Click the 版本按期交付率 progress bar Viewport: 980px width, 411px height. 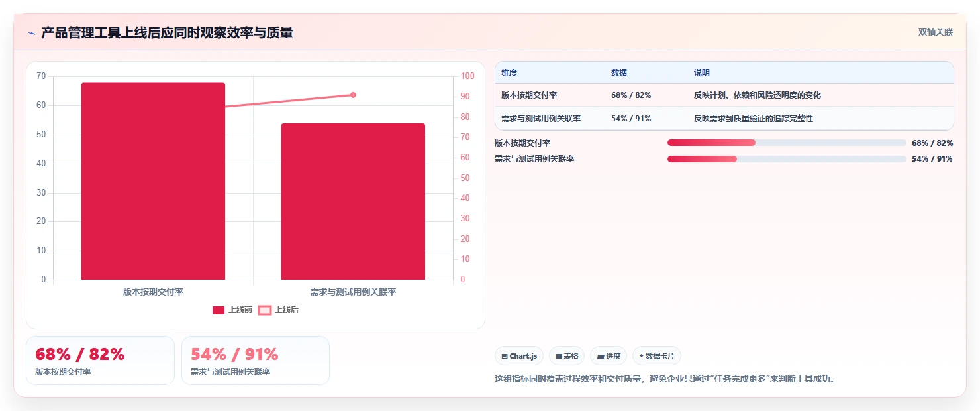pyautogui.click(x=787, y=143)
